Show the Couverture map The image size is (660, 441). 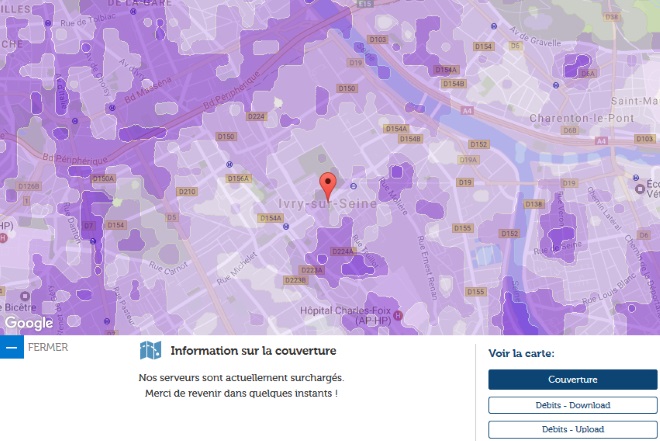572,380
